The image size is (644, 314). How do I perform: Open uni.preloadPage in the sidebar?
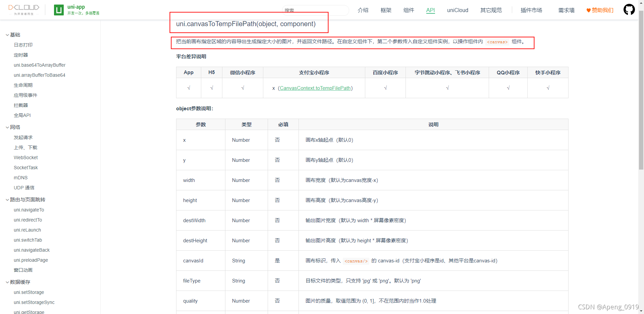pos(31,260)
